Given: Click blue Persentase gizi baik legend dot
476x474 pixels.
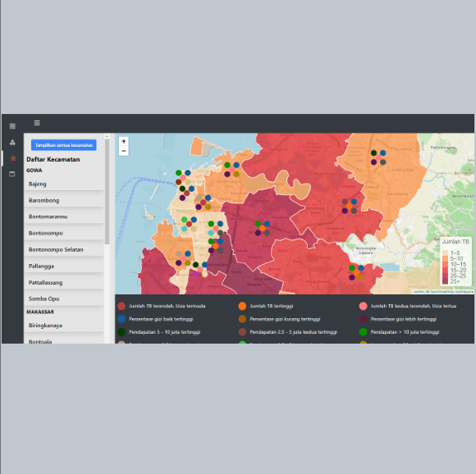Looking at the screenshot, I should 121,319.
